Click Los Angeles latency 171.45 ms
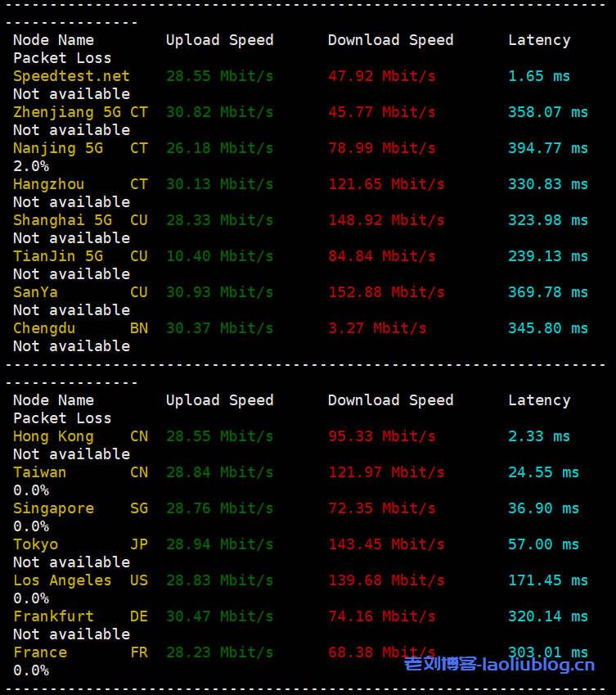Screen dimensions: 616x695 547,580
